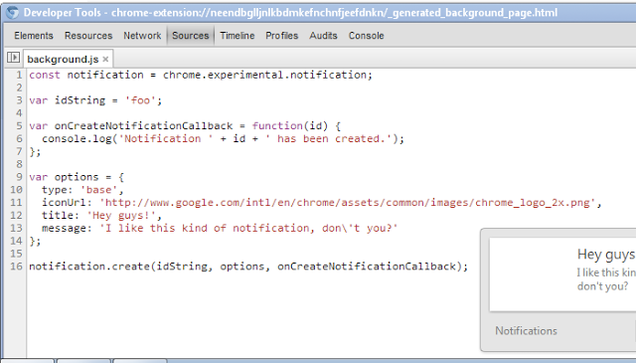Close the background.js tab
The image size is (636, 363).
point(105,59)
